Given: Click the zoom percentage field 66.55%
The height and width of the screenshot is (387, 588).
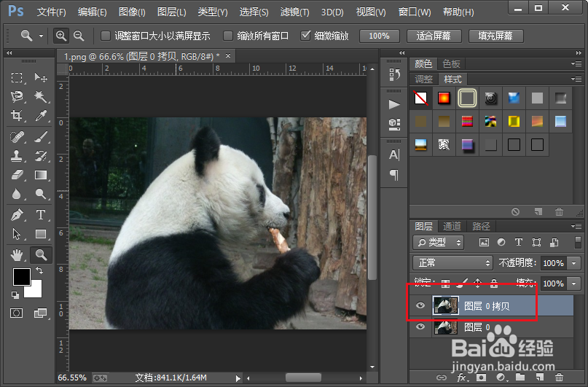Looking at the screenshot, I should click(72, 378).
